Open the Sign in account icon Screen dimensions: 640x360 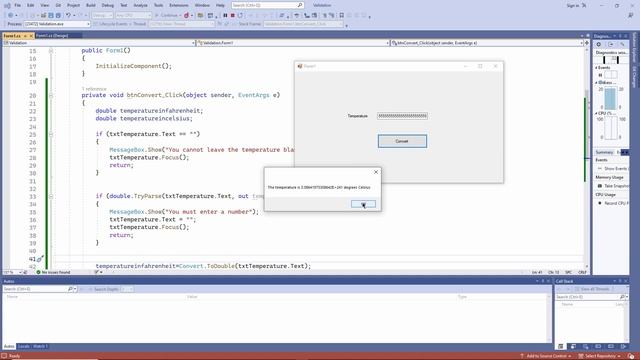tap(584, 5)
